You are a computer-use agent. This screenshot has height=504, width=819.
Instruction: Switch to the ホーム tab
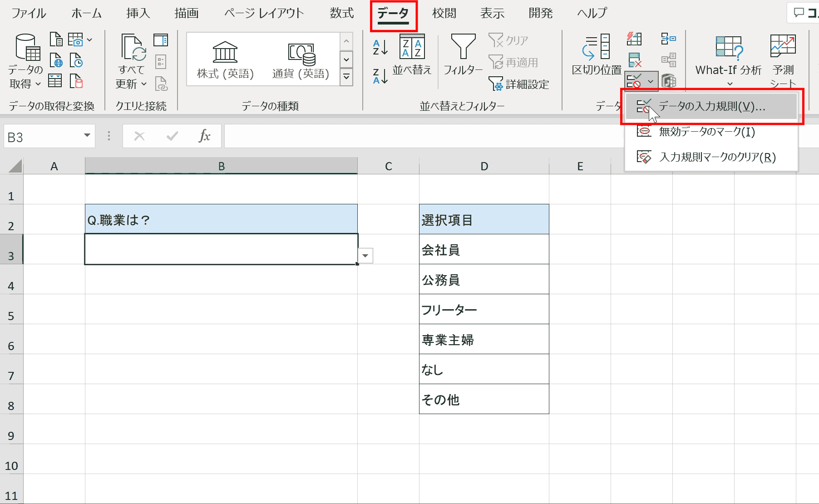(x=86, y=13)
